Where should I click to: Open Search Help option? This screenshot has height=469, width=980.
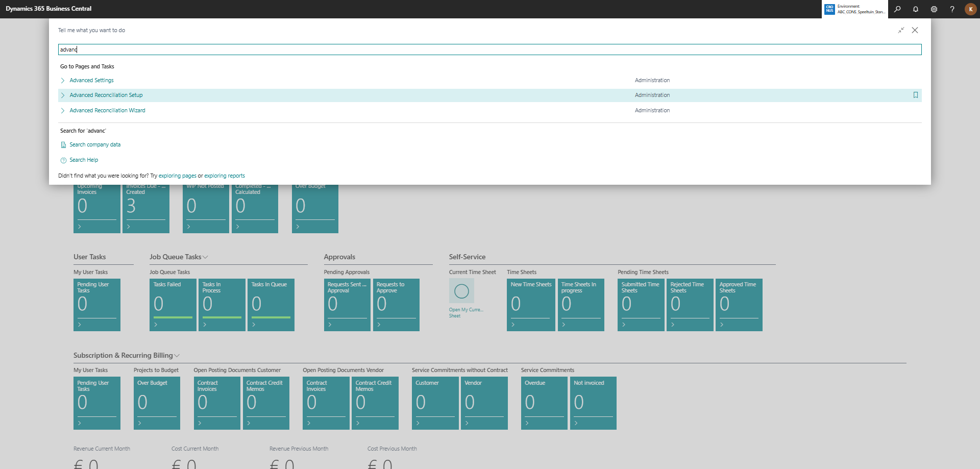pos(84,160)
